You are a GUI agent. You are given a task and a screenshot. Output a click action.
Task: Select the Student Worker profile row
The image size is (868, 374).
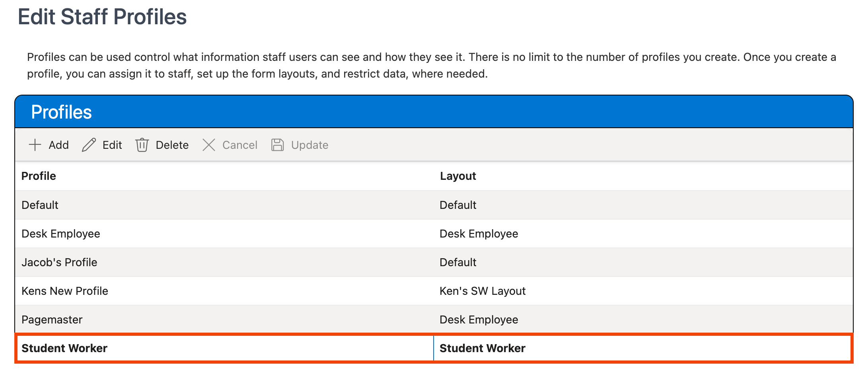[x=65, y=348]
